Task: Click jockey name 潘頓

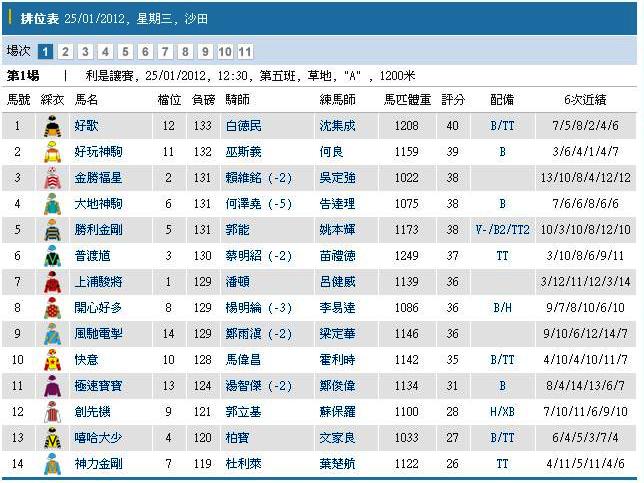Action: click(x=237, y=282)
